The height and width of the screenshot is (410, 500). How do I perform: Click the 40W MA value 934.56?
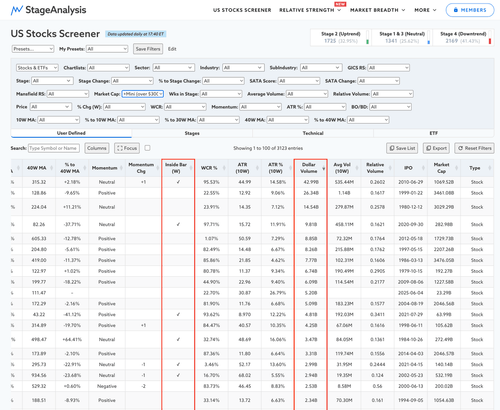click(39, 375)
